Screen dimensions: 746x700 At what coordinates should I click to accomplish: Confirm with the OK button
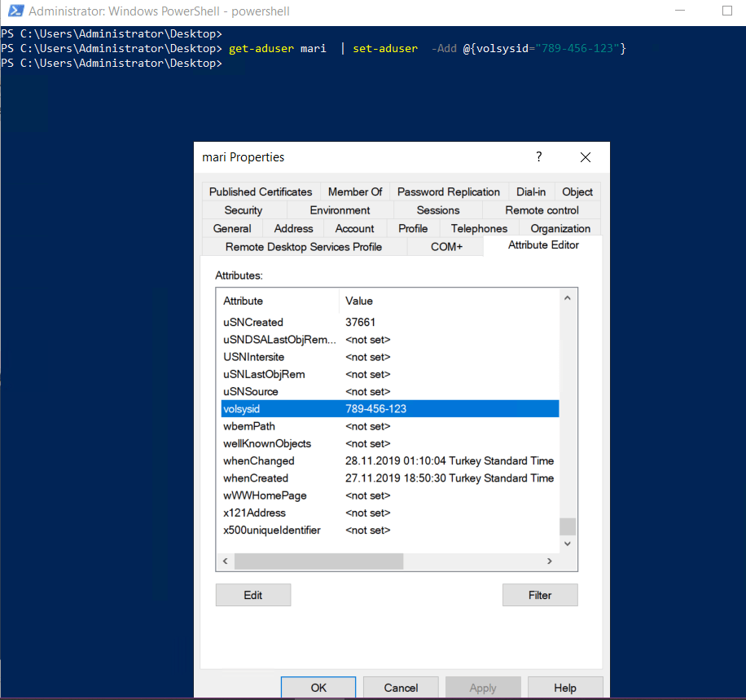coord(318,688)
